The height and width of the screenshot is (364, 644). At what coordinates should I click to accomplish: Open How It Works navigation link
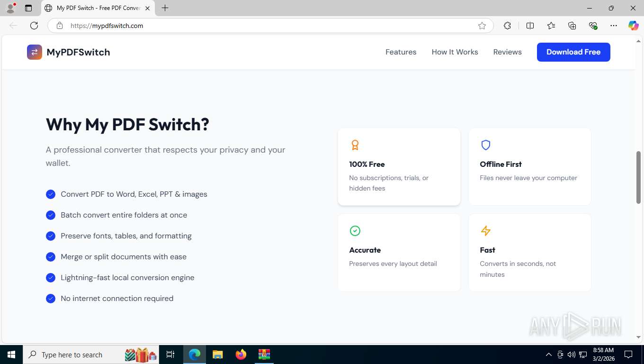click(455, 52)
